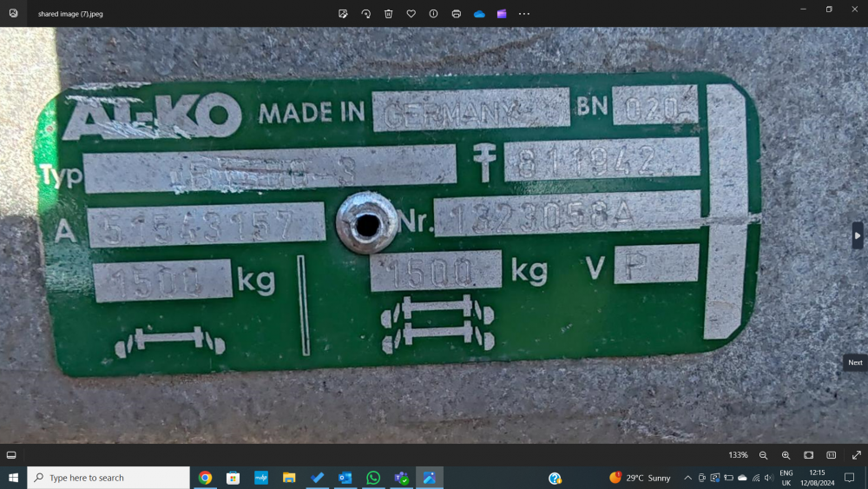This screenshot has width=868, height=489.
Task: Expand the See more options menu
Action: [524, 14]
